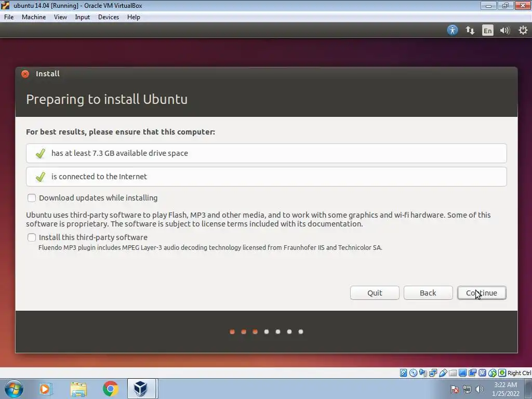Click VirtualBox recording status icon
532x399 pixels.
tap(472, 373)
